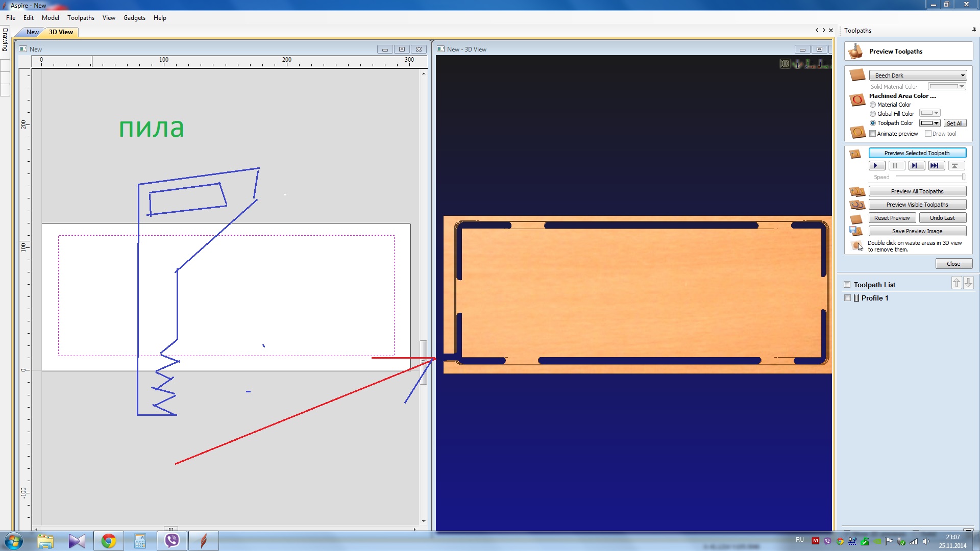Image resolution: width=980 pixels, height=551 pixels.
Task: Open Global Fill Color dropdown
Action: [929, 113]
